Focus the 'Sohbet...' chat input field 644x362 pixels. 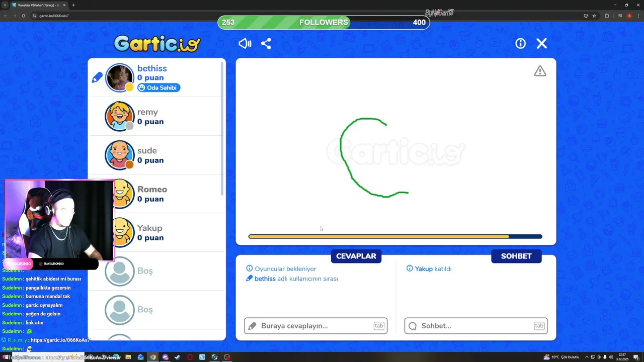pos(476,326)
